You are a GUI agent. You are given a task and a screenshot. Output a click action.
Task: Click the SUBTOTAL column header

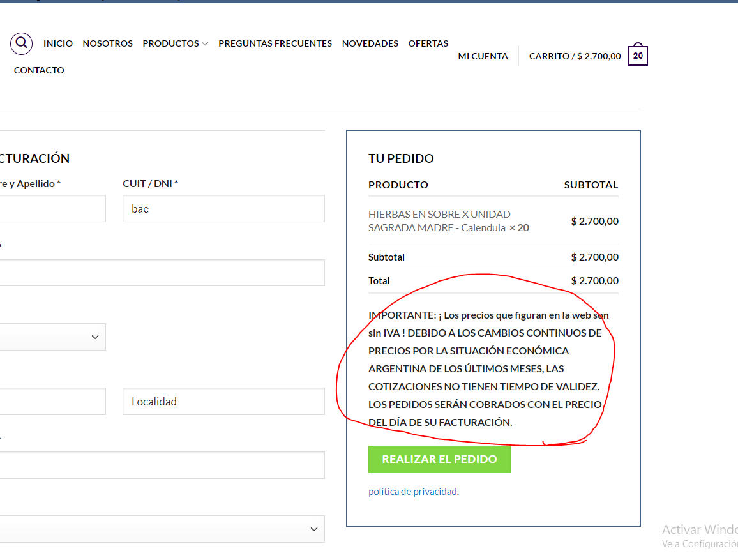point(591,185)
